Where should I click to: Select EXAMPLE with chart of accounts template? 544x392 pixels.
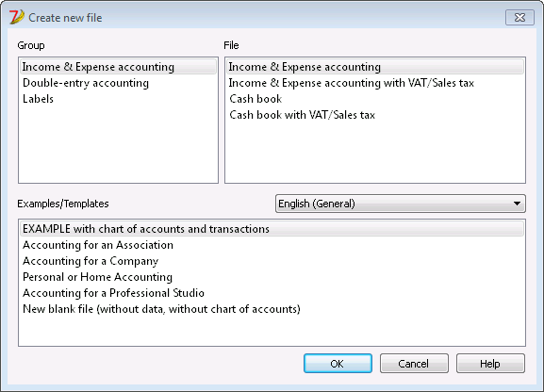tap(272, 229)
